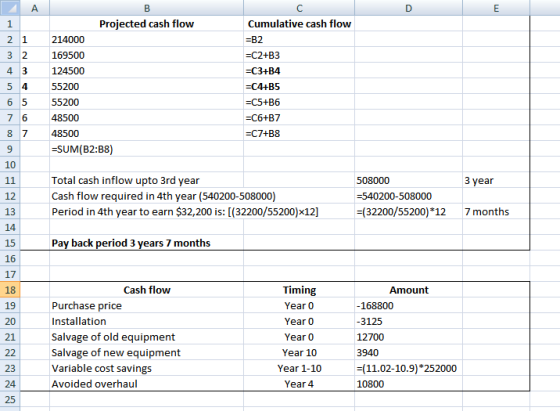Select the 'Purchase price' cell
The height and width of the screenshot is (411, 560).
pyautogui.click(x=146, y=305)
